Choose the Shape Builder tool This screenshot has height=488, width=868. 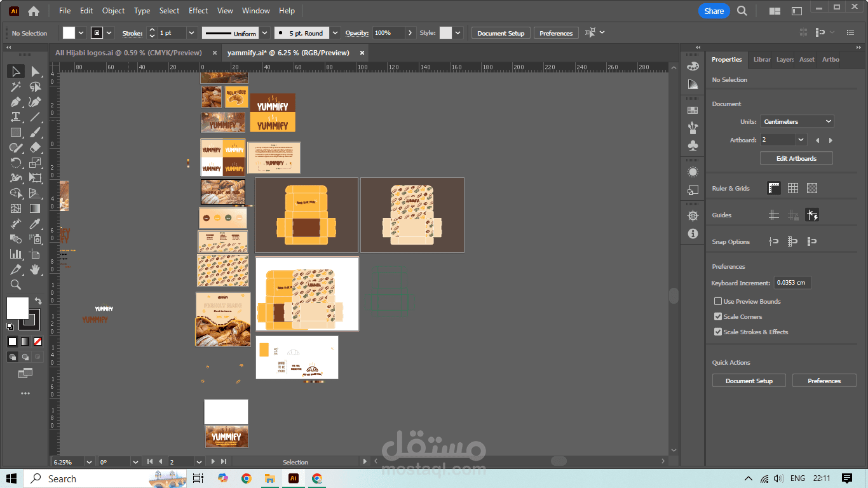click(x=16, y=193)
